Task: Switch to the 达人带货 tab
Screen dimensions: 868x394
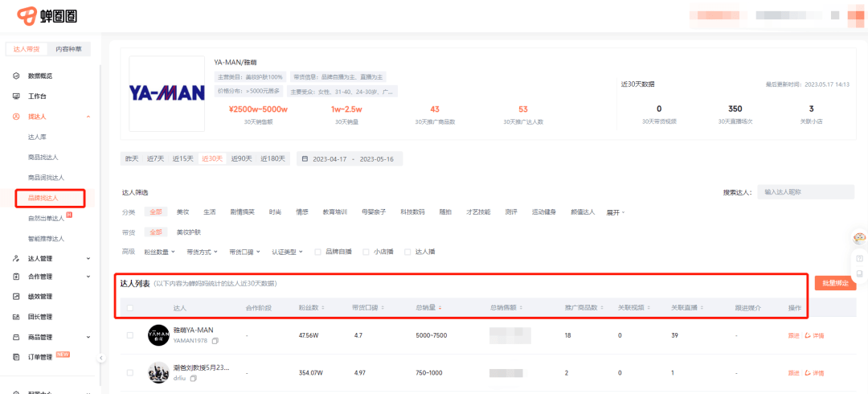Action: [27, 49]
